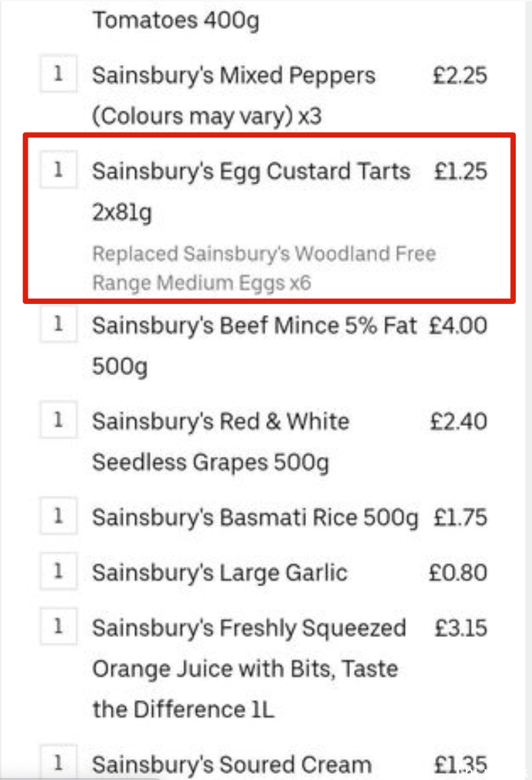Open Sainsbury's Large Garlic item

(x=220, y=573)
